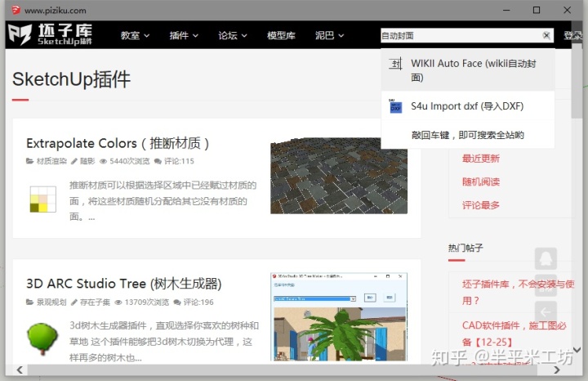Click 5440次浏览 view count text
This screenshot has width=588, height=381.
[x=129, y=161]
